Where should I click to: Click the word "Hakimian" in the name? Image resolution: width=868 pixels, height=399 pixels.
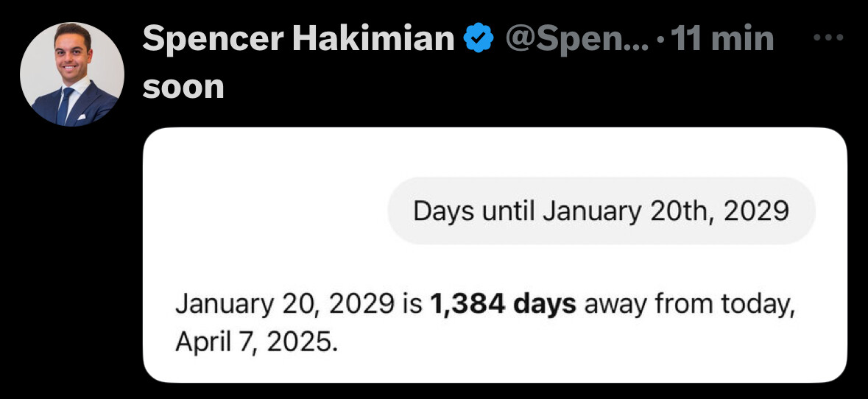[374, 39]
